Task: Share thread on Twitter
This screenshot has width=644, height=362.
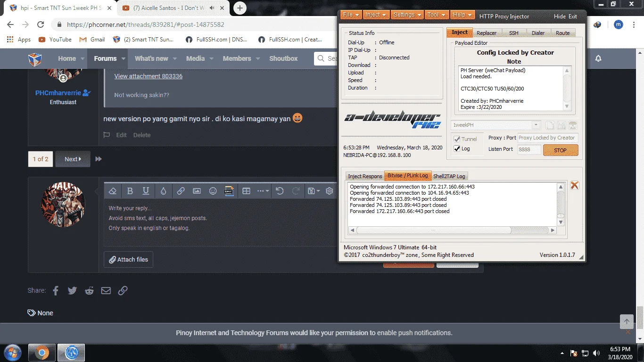Action: (72, 290)
